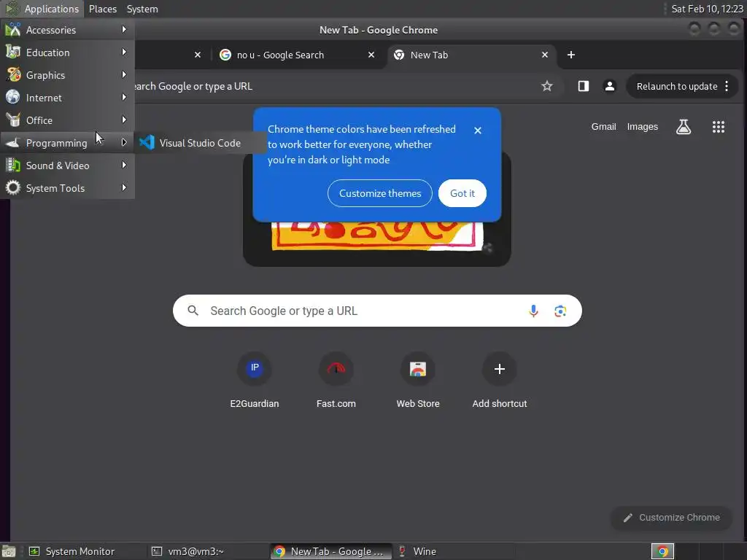Click the Office category icon
Viewport: 747px width, 560px height.
(x=13, y=120)
